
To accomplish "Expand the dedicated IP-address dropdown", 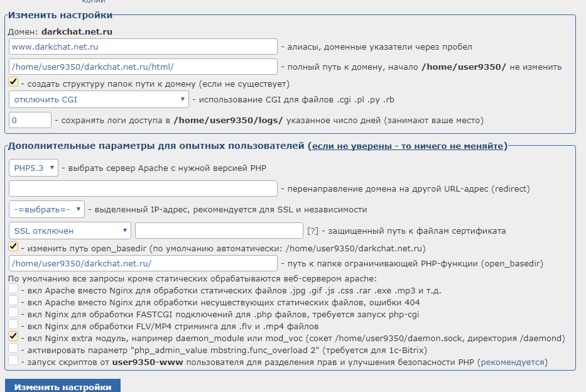I will [47, 209].
